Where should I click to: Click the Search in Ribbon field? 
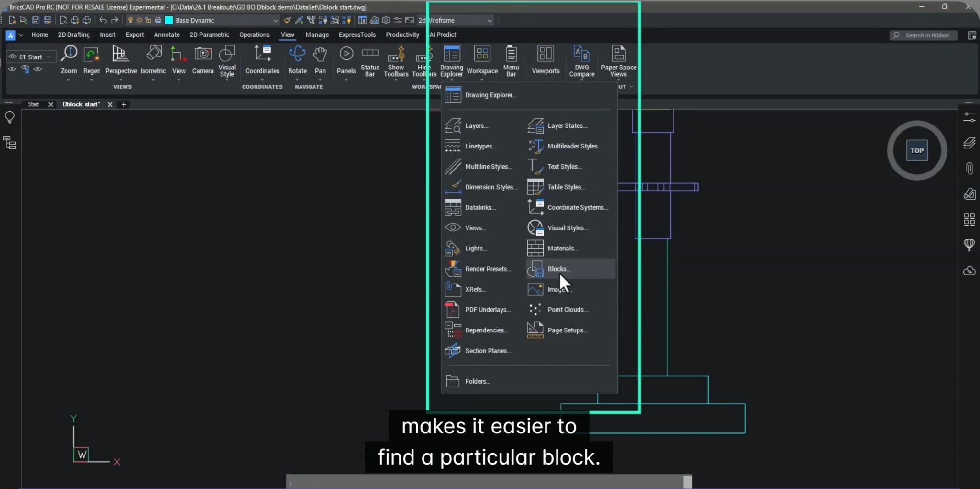pos(923,35)
